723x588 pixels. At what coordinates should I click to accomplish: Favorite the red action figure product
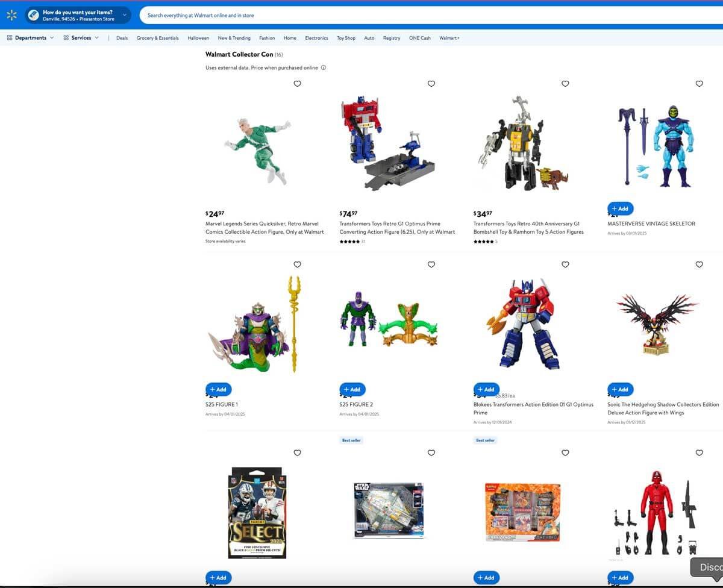tap(699, 452)
